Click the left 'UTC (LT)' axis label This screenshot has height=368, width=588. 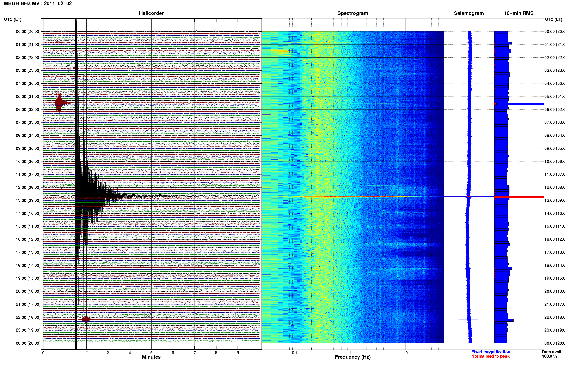[x=13, y=19]
